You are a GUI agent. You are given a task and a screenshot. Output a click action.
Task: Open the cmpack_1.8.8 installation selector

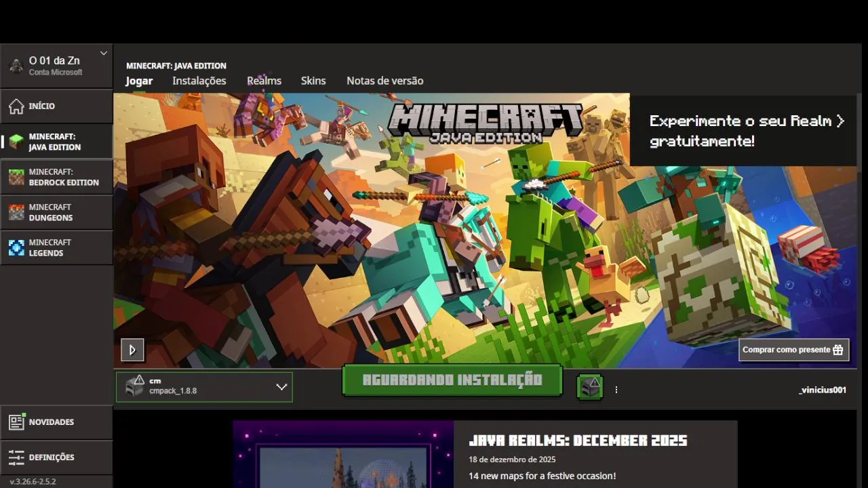coord(204,387)
